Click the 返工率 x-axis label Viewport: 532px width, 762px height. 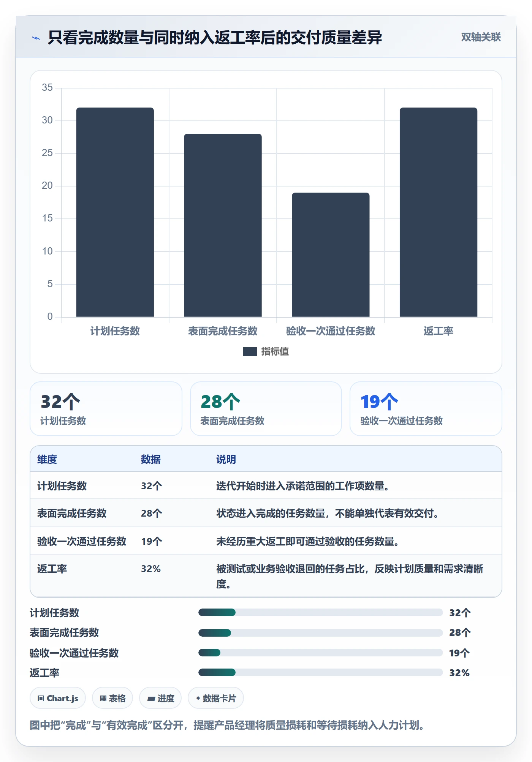point(439,331)
